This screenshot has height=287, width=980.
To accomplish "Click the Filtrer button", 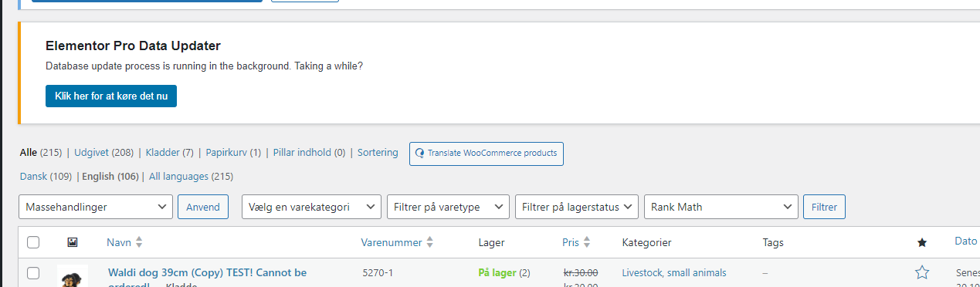I will click(825, 207).
